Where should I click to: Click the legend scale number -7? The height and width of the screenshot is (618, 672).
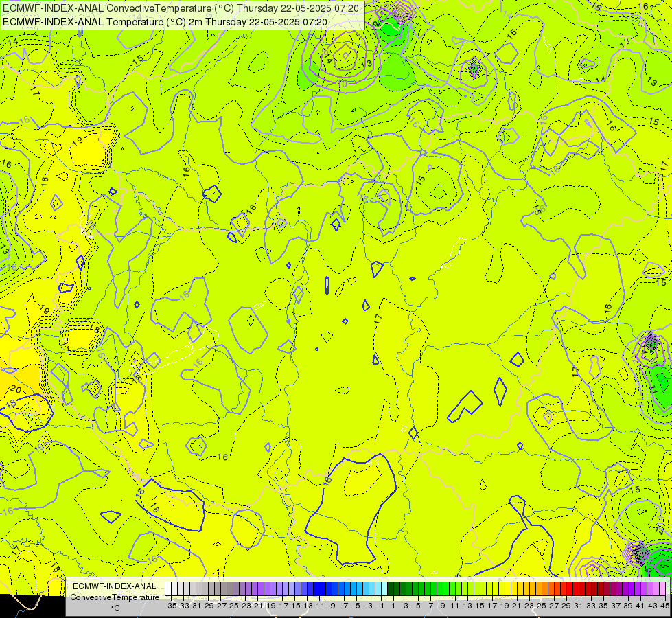point(344,606)
